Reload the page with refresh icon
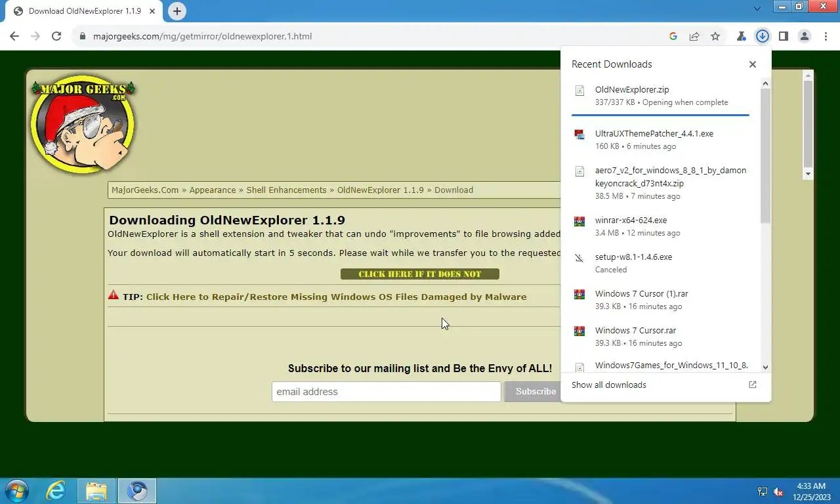 tap(56, 36)
